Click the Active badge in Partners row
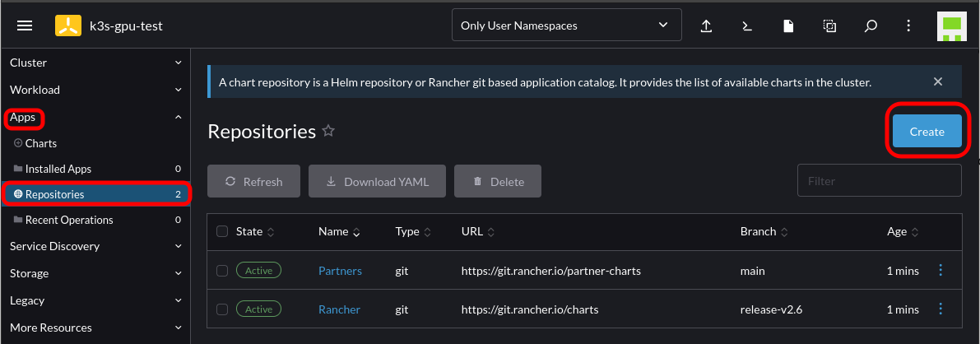 [258, 270]
